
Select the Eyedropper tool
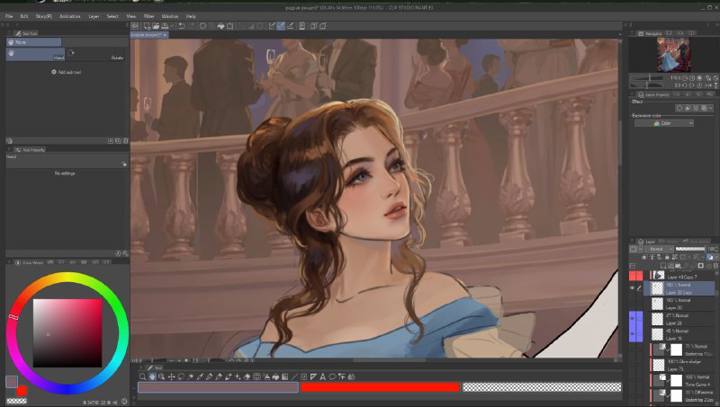(x=200, y=377)
